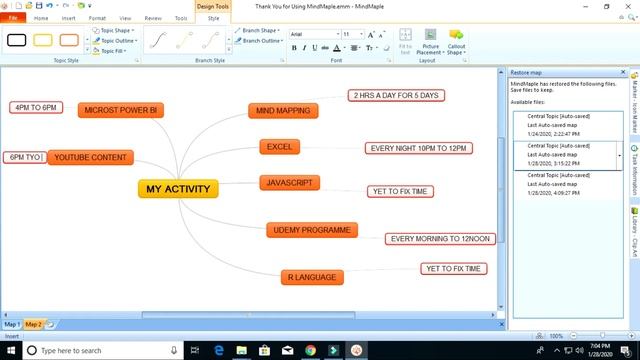This screenshot has width=640, height=360.
Task: Switch to the Review ribbon tab
Action: 153,18
